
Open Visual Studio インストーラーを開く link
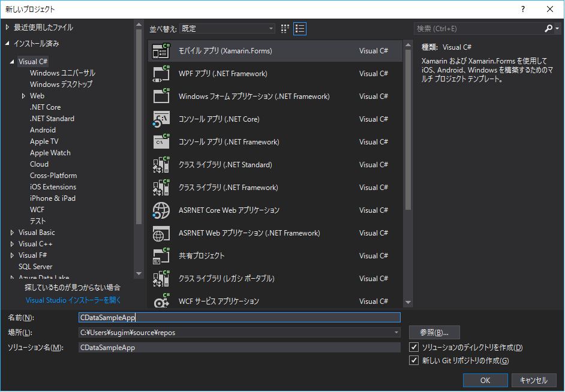pos(73,300)
